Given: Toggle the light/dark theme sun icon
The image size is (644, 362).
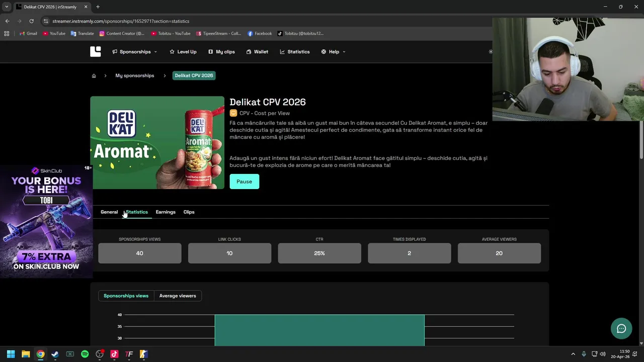Looking at the screenshot, I should (x=491, y=52).
